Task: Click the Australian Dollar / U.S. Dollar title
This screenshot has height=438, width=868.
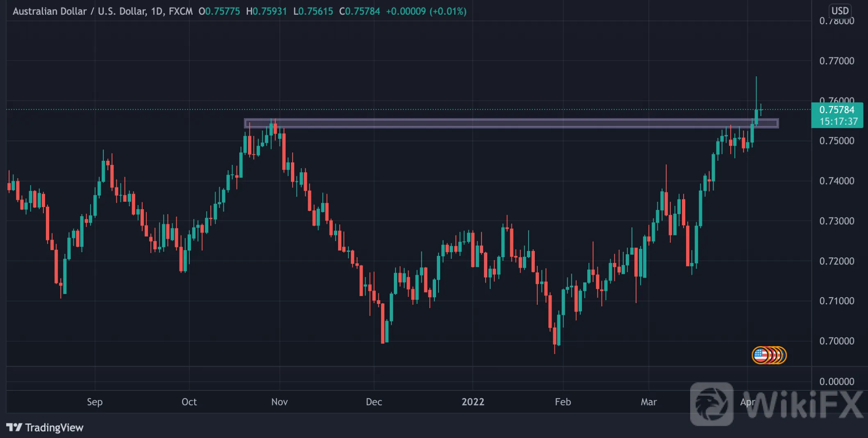Action: coord(80,11)
